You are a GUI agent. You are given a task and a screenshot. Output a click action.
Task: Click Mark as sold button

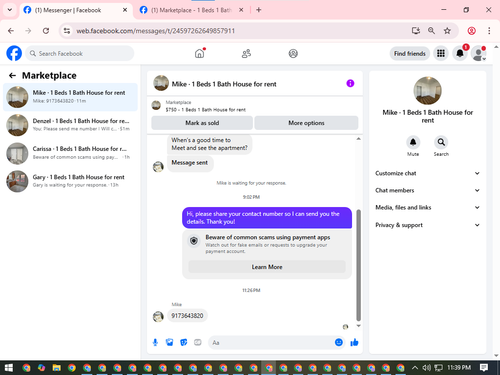[202, 123]
